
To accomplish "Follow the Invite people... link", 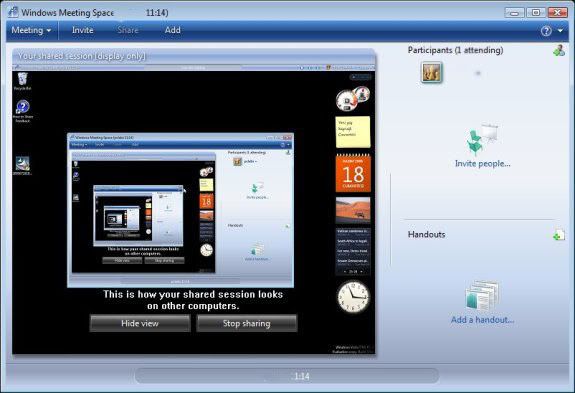I will point(483,164).
